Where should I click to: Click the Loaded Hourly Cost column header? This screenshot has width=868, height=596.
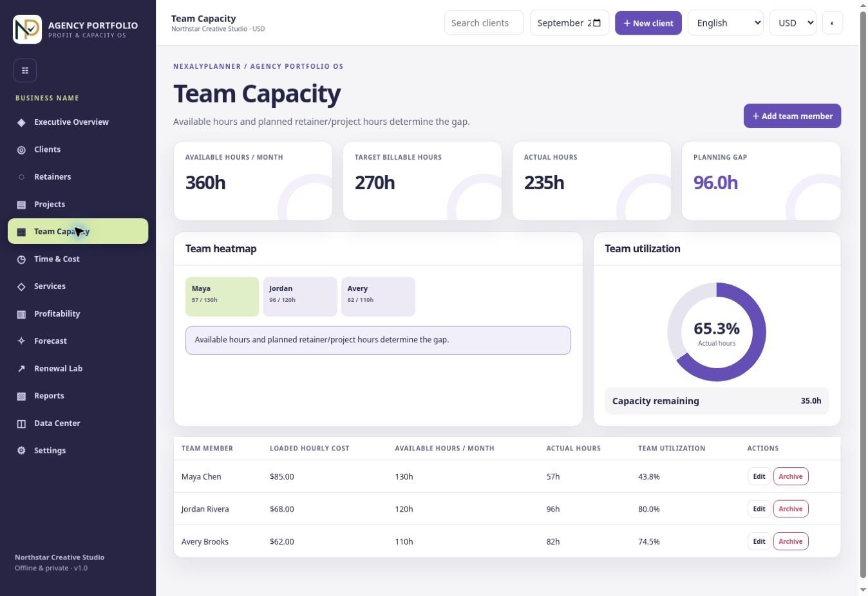(x=310, y=449)
